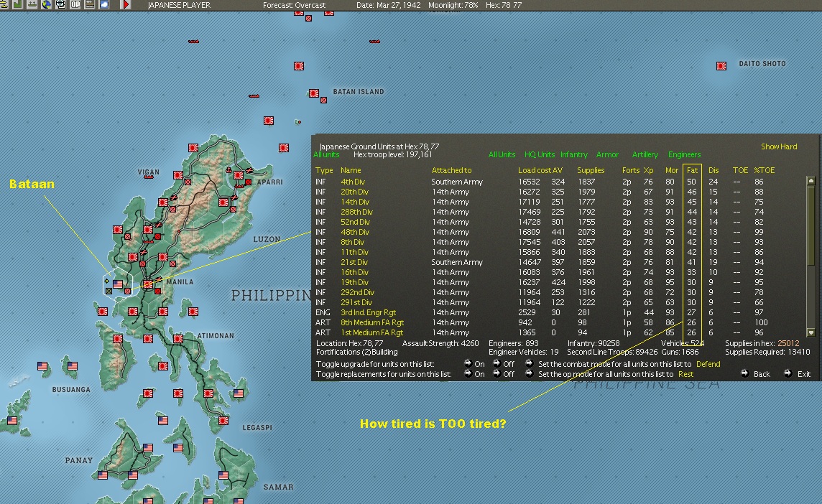Toggle upgrade Off for listed units
822x504 pixels.
point(497,364)
